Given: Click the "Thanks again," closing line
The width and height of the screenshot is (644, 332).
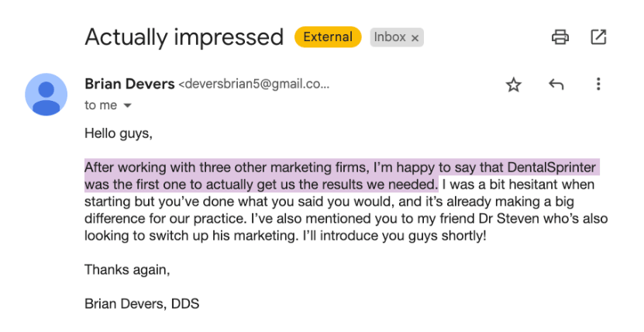Looking at the screenshot, I should pyautogui.click(x=126, y=270).
